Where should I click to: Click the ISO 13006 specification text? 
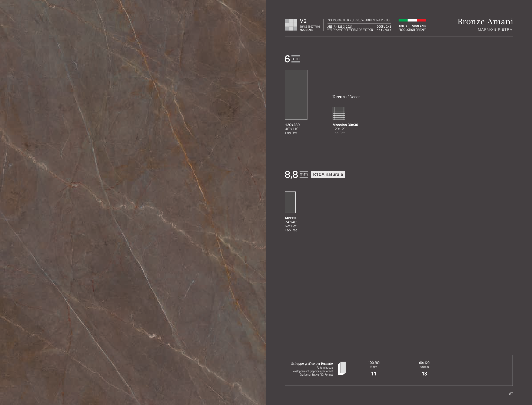[x=359, y=20]
